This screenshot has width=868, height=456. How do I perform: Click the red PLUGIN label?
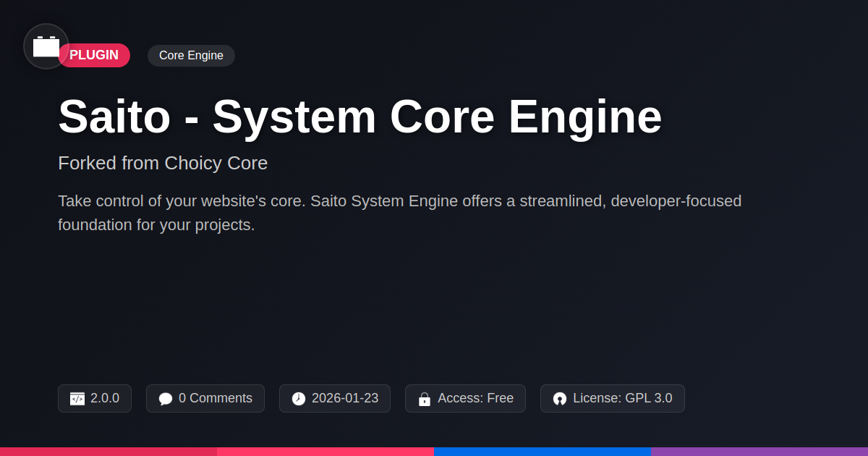(x=94, y=56)
